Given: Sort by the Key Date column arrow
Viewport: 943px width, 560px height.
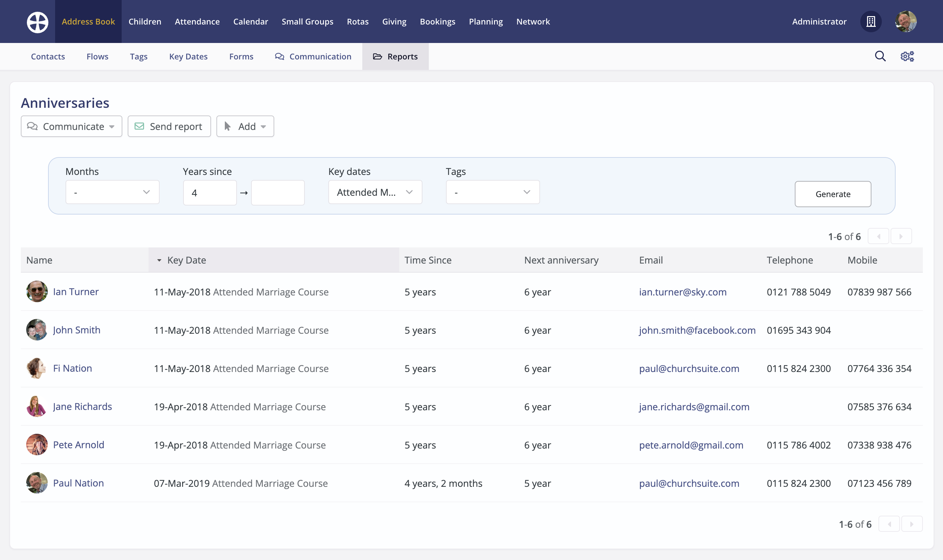Looking at the screenshot, I should pos(159,261).
